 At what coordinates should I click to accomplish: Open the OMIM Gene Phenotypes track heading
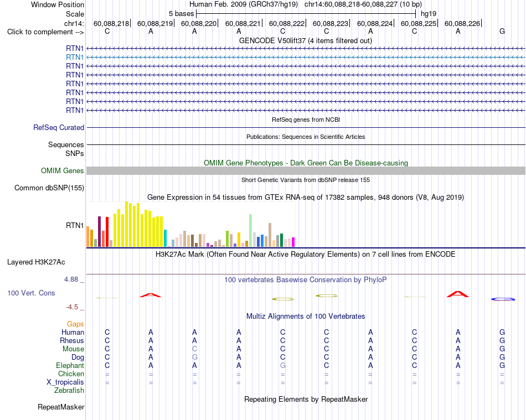(306, 163)
